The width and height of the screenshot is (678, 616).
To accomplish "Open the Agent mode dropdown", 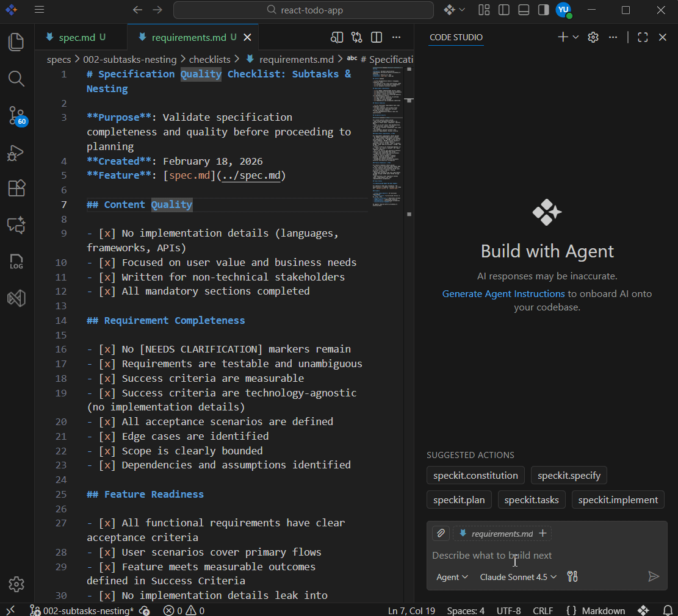I will coord(452,577).
